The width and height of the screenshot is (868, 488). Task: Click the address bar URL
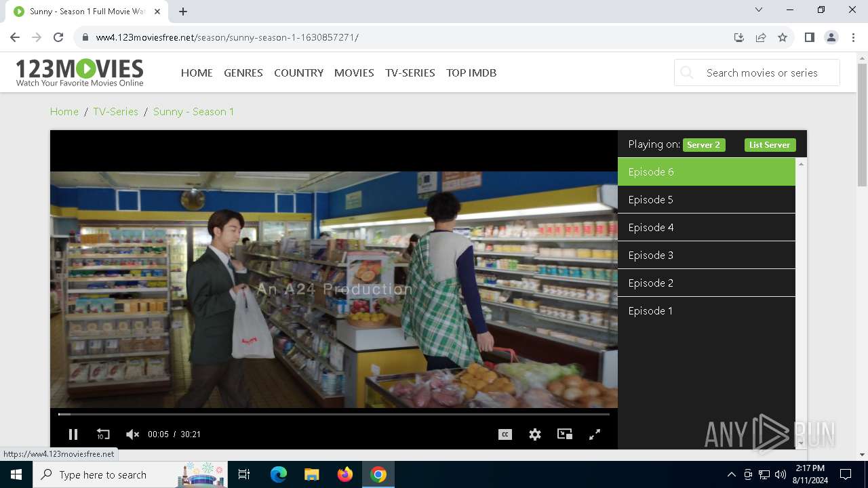click(227, 37)
